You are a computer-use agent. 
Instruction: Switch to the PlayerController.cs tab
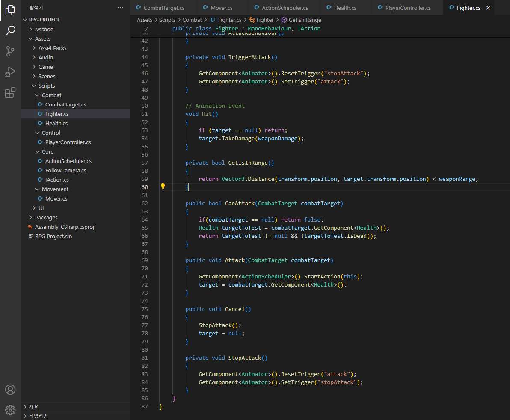tap(408, 8)
